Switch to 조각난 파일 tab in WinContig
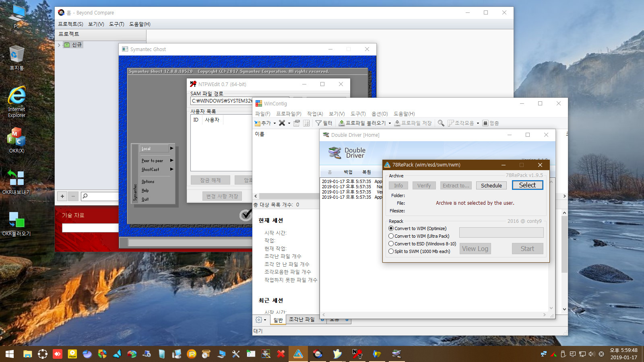This screenshot has height=362, width=644. point(302,319)
